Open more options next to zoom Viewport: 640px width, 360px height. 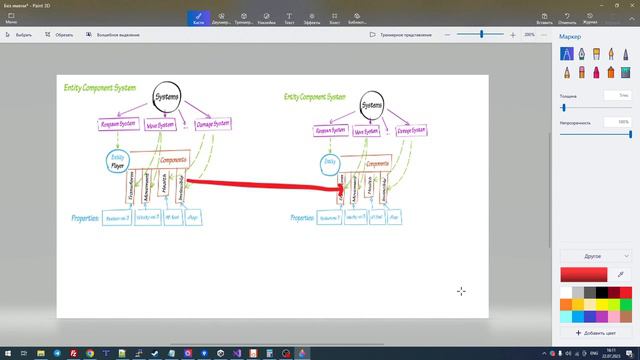tap(544, 35)
